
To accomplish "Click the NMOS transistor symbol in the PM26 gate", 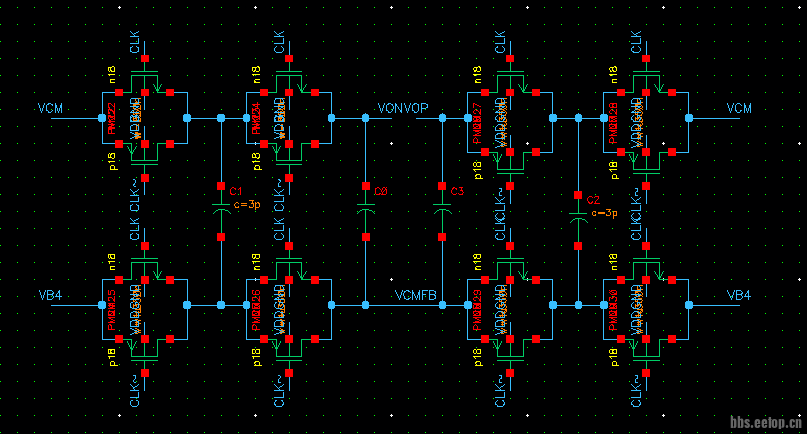I will click(289, 270).
